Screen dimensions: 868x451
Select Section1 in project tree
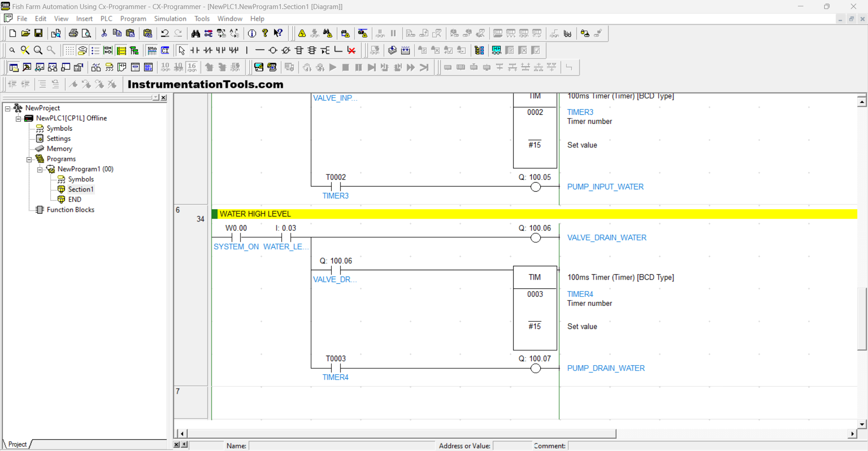click(x=80, y=189)
